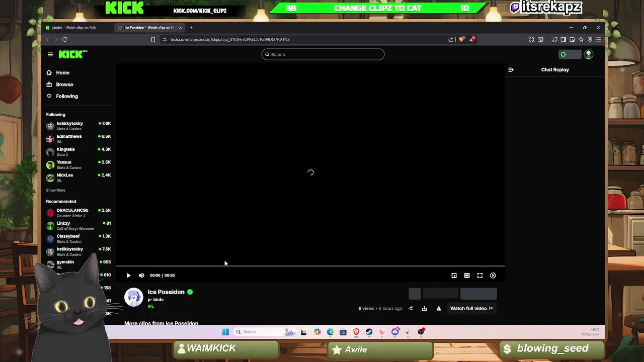Collapse the Chat Replay panel
Image resolution: width=644 pixels, height=362 pixels.
(x=511, y=70)
